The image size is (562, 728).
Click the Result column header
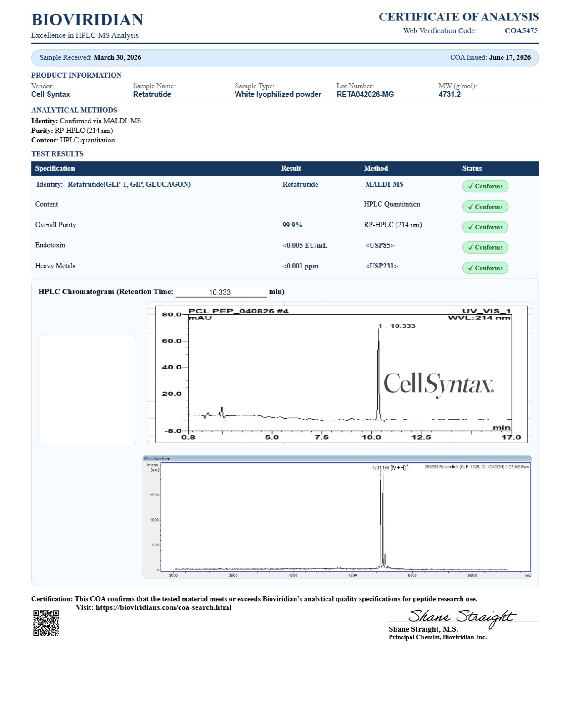pyautogui.click(x=291, y=168)
